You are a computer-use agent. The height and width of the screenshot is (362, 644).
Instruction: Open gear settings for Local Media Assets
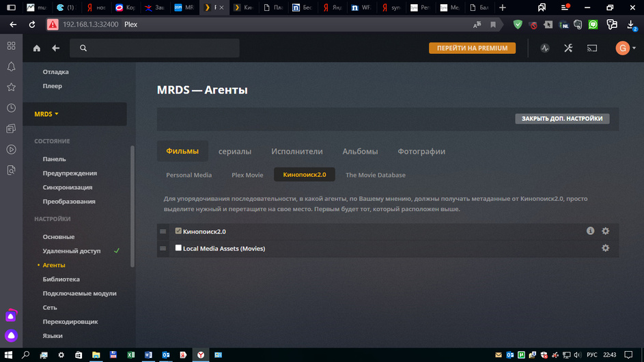click(605, 248)
